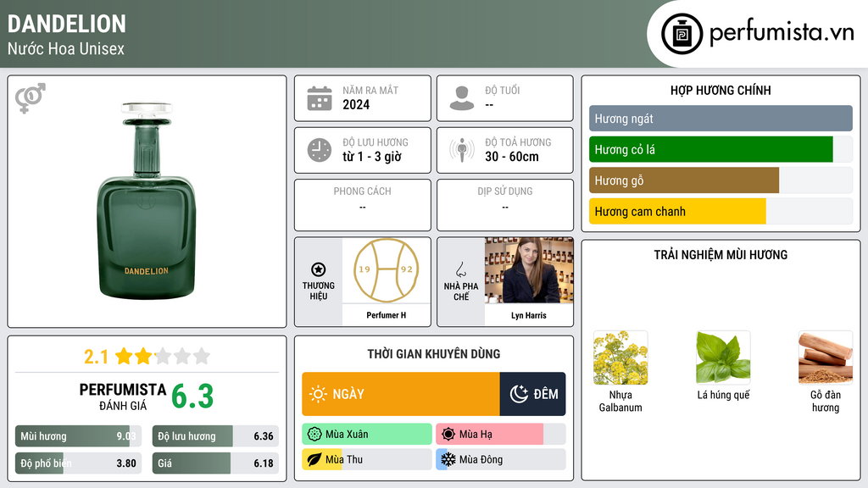Click the Hương ngát accord bar
This screenshot has width=868, height=488.
click(721, 119)
